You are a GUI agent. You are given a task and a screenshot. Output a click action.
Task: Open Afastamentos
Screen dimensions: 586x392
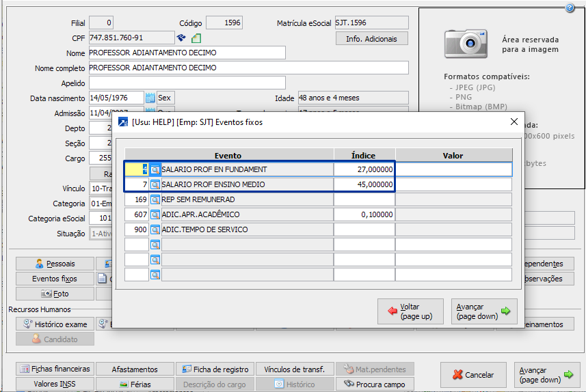tap(135, 369)
